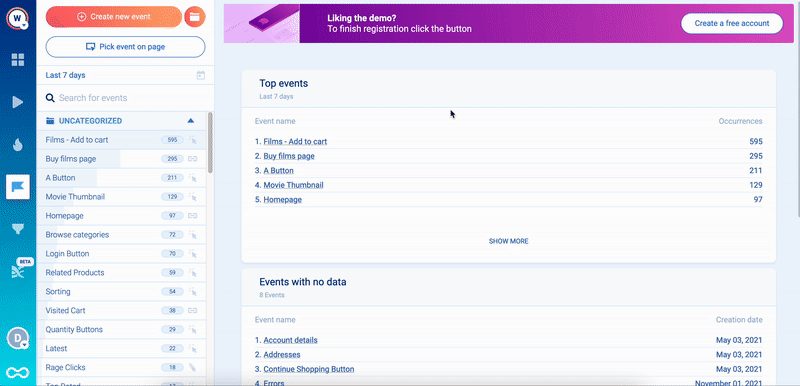Click link icon in Visited Cart row
Image resolution: width=800 pixels, height=386 pixels.
click(192, 311)
